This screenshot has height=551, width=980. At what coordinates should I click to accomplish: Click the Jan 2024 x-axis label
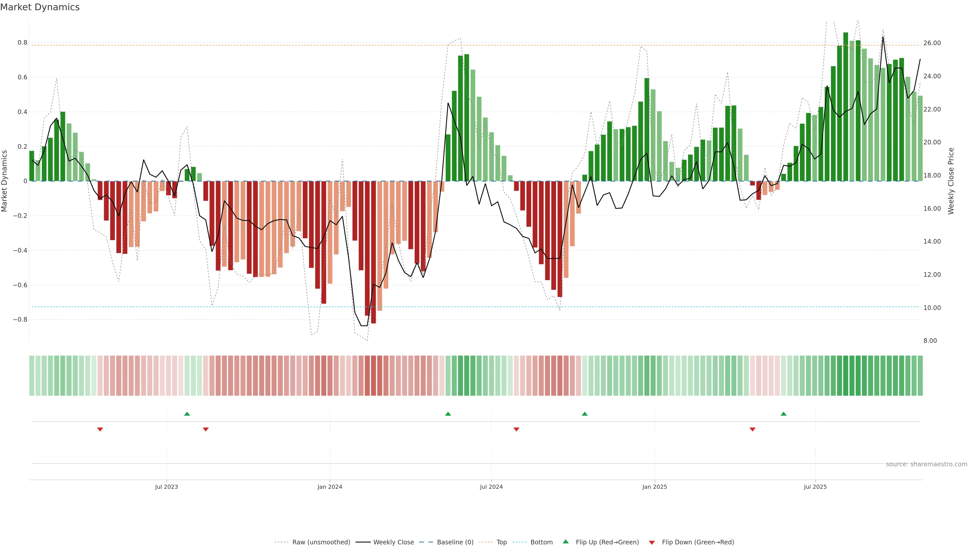click(329, 487)
